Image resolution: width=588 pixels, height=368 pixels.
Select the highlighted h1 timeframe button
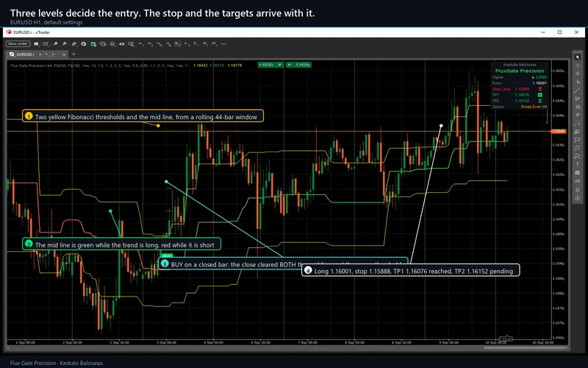[x=177, y=44]
